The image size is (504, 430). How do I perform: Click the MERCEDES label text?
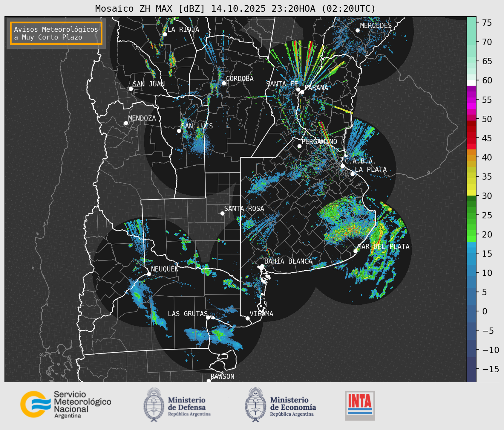pos(376,26)
